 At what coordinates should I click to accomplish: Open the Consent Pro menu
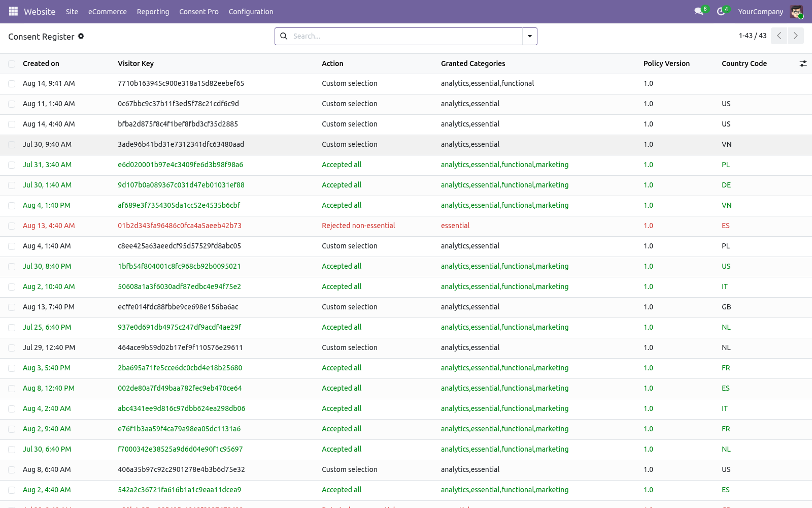pos(199,12)
